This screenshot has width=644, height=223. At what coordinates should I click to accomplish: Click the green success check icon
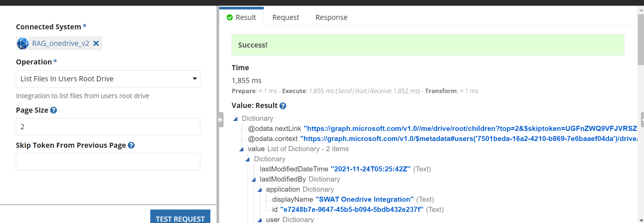pos(230,18)
